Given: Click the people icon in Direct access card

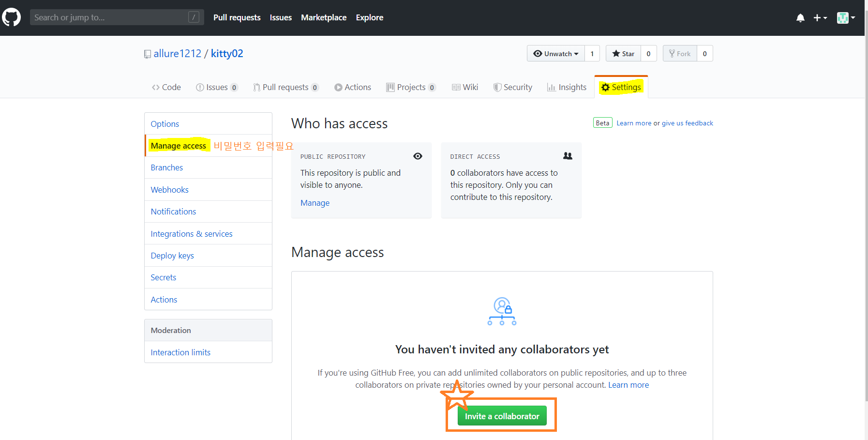Looking at the screenshot, I should (568, 156).
